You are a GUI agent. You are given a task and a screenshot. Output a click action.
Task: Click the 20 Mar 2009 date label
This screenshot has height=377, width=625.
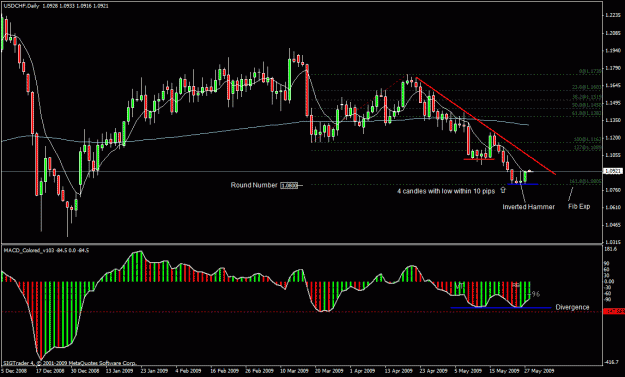tap(329, 371)
